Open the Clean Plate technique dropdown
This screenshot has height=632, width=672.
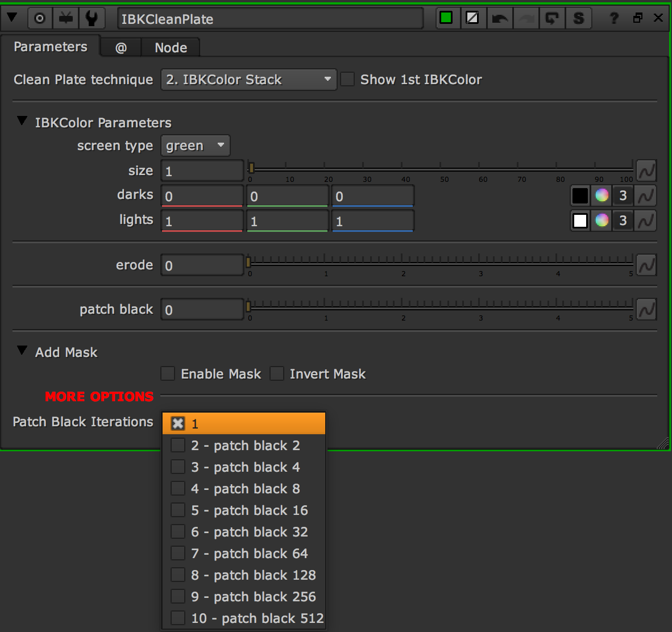click(x=248, y=80)
